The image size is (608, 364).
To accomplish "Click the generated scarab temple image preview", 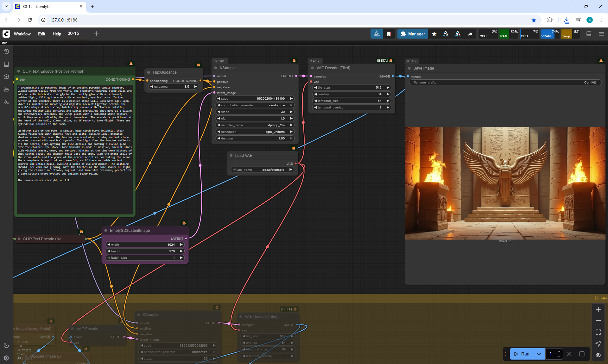I will [505, 183].
